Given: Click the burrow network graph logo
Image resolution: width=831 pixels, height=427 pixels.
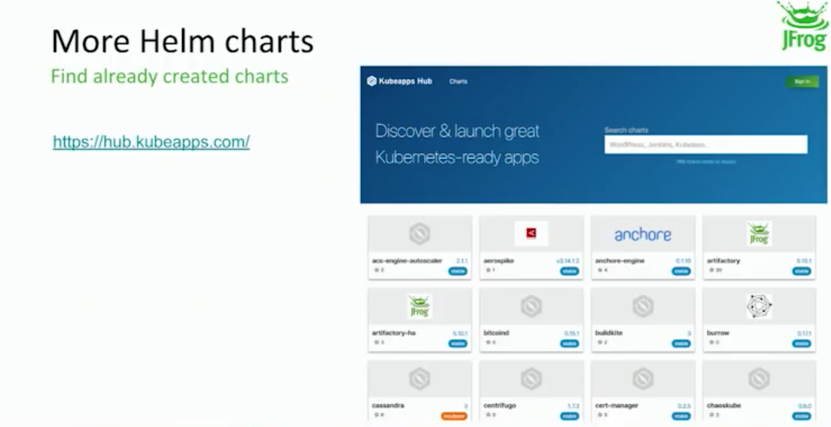Looking at the screenshot, I should point(759,306).
